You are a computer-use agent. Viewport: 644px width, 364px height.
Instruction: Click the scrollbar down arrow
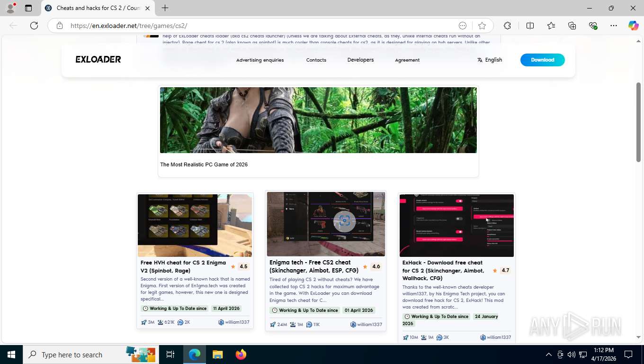[x=638, y=337]
